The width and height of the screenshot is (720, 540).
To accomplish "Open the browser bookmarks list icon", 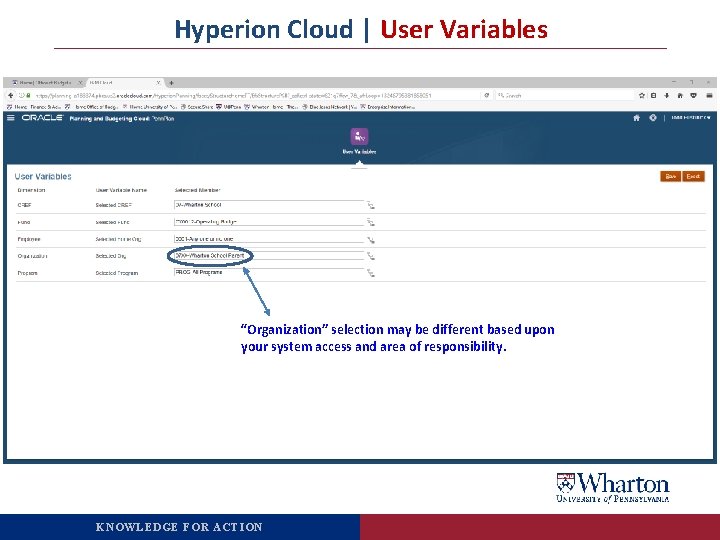I will [x=654, y=96].
